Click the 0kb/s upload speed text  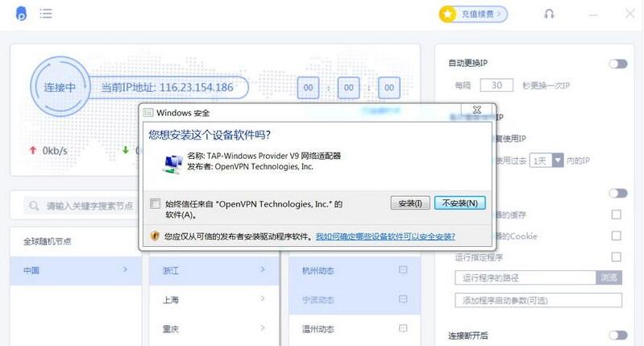[55, 150]
